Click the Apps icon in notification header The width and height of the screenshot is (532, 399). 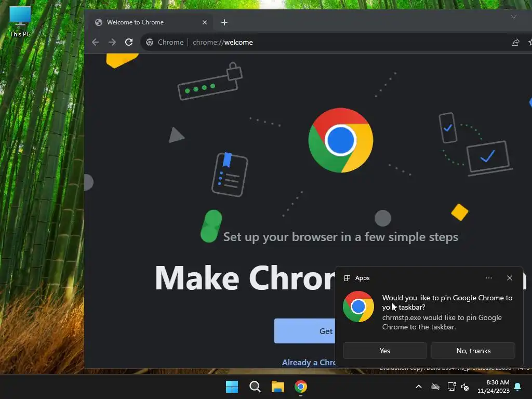tap(347, 278)
